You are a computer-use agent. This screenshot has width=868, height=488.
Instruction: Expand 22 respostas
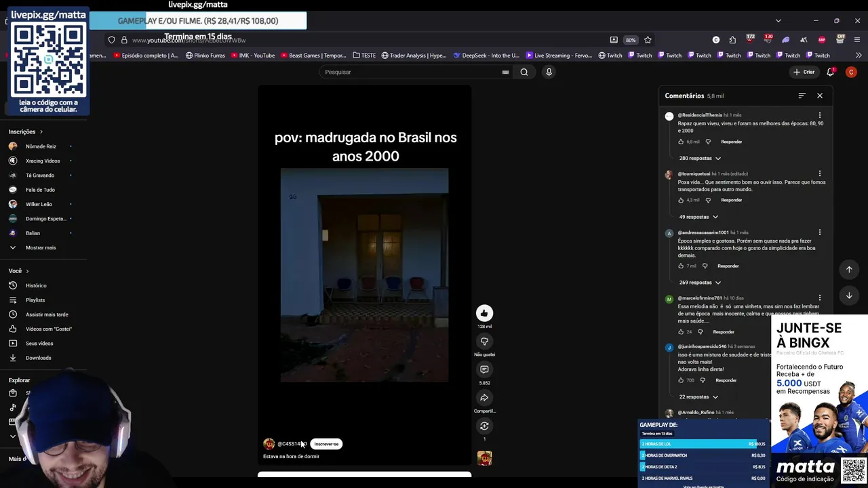698,397
